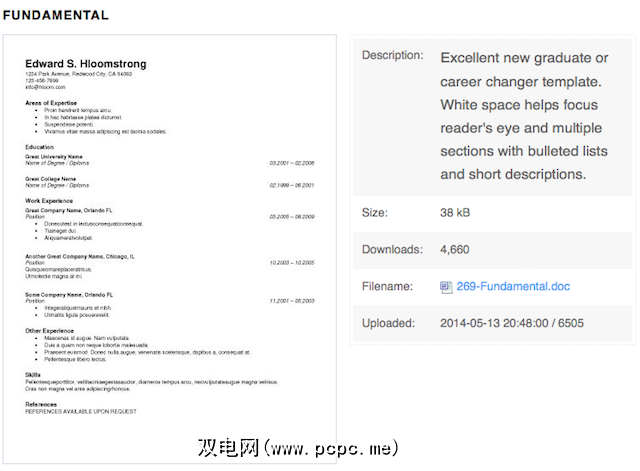The height and width of the screenshot is (471, 640).
Task: Click the Work Experience section heading
Action: tap(50, 200)
